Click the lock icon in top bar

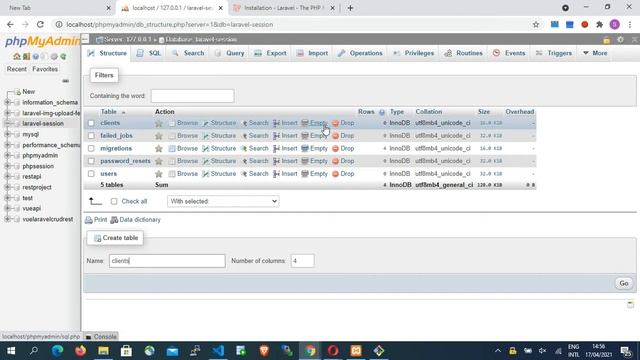pos(607,40)
